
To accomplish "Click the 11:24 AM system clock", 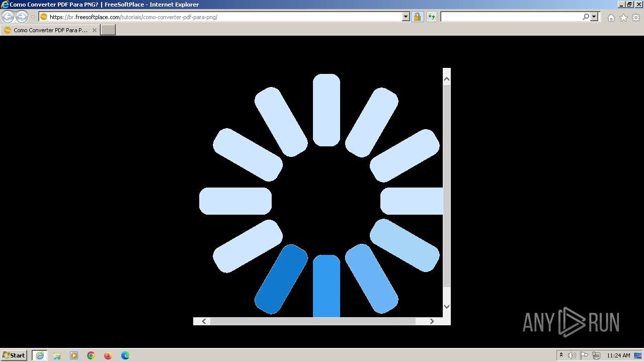I will 618,355.
